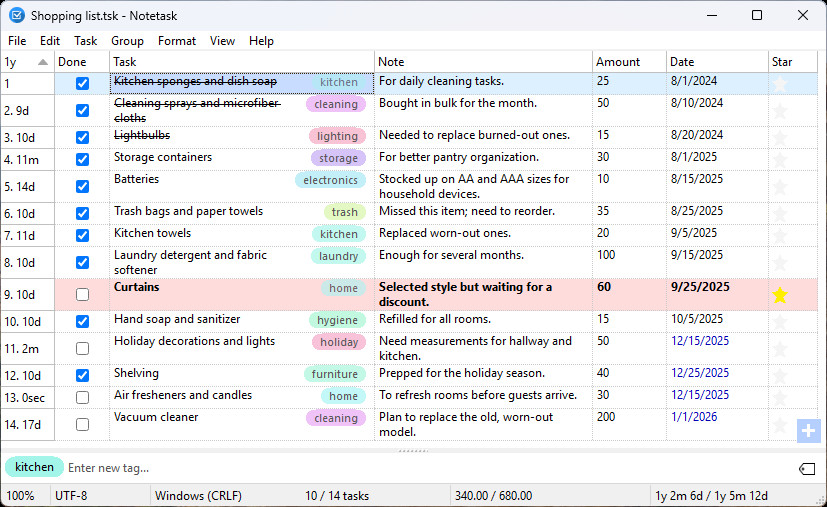
Task: Click the Windows (CRLF) status bar entry
Action: point(198,496)
